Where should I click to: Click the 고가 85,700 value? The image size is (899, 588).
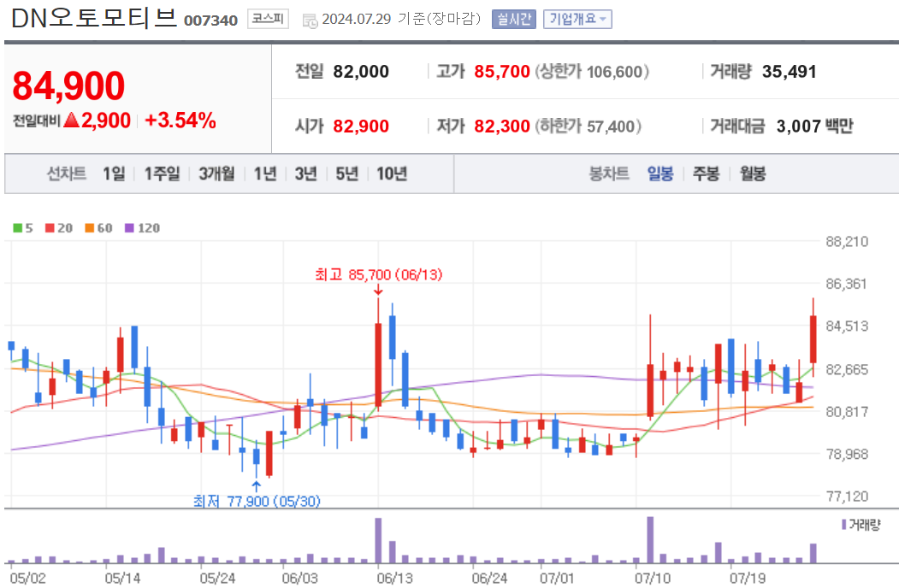[x=501, y=72]
